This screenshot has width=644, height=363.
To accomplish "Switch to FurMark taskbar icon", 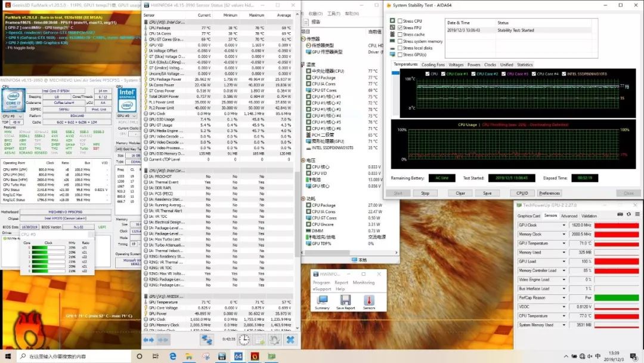I will coord(255,356).
